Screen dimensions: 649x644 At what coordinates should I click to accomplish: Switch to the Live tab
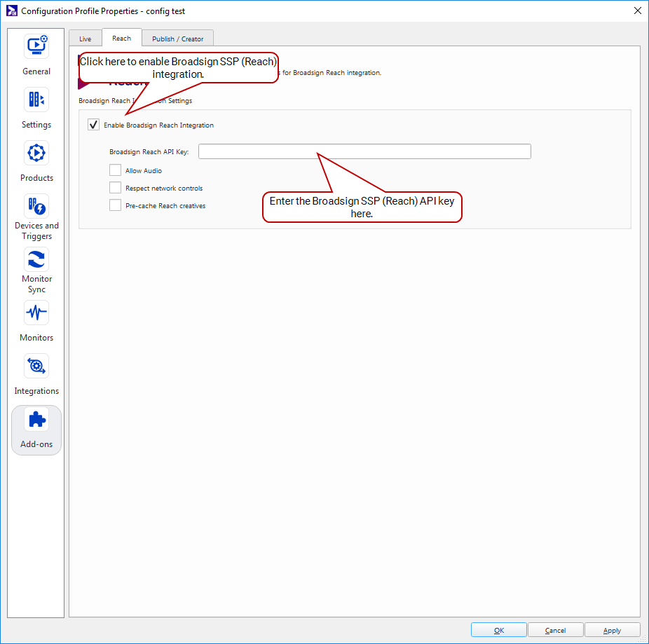coord(86,39)
